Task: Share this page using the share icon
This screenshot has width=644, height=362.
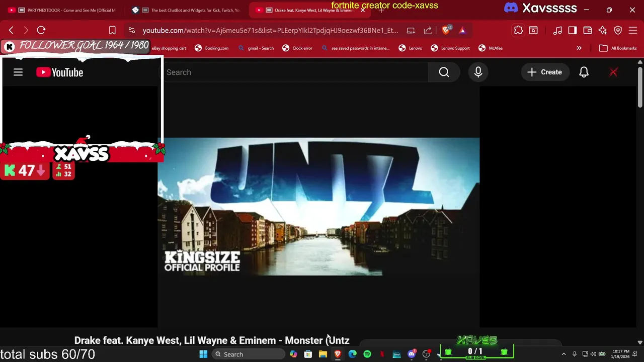Action: coord(428,30)
